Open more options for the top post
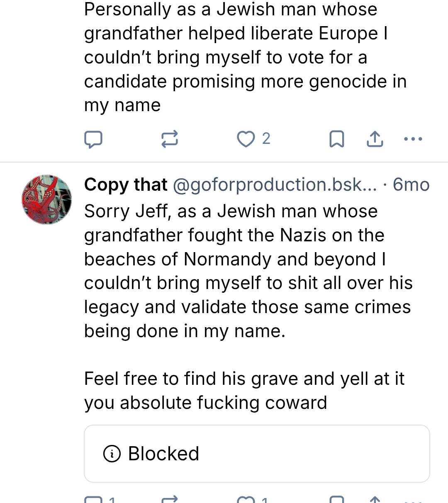This screenshot has height=503, width=448. click(x=413, y=139)
